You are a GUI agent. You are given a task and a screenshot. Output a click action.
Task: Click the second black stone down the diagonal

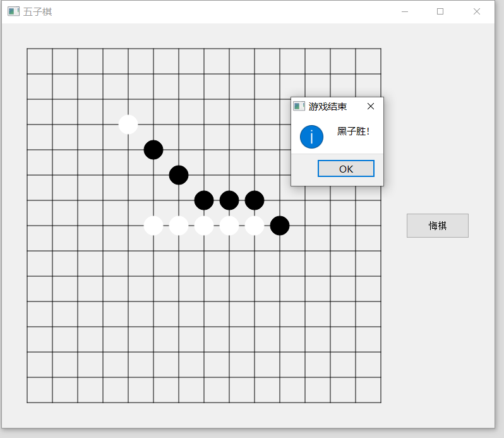(179, 175)
